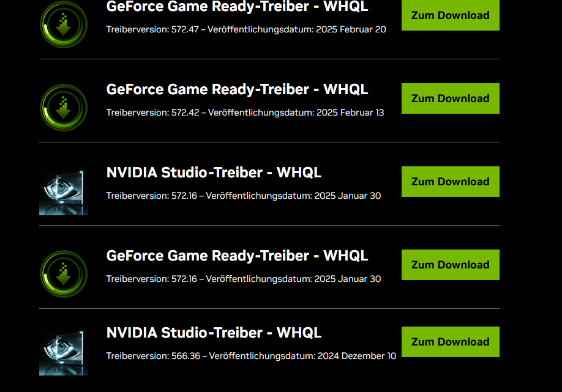562x392 pixels.
Task: Click the Game Ready download icon for version 572.47
Action: click(x=64, y=24)
